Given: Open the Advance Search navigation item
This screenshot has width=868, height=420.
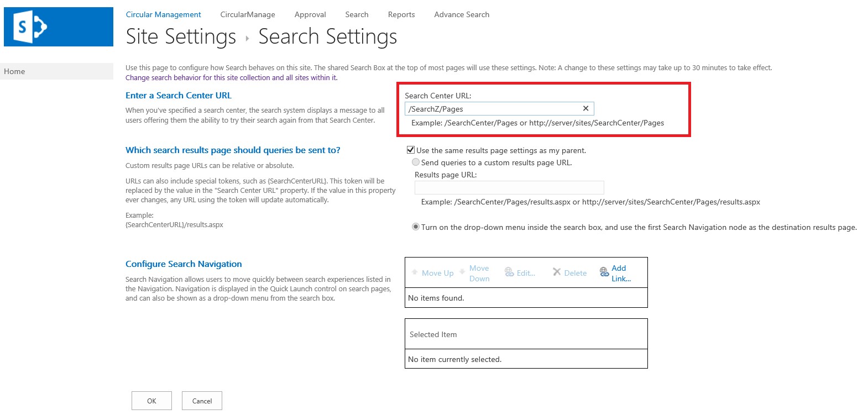Looking at the screenshot, I should coord(462,14).
